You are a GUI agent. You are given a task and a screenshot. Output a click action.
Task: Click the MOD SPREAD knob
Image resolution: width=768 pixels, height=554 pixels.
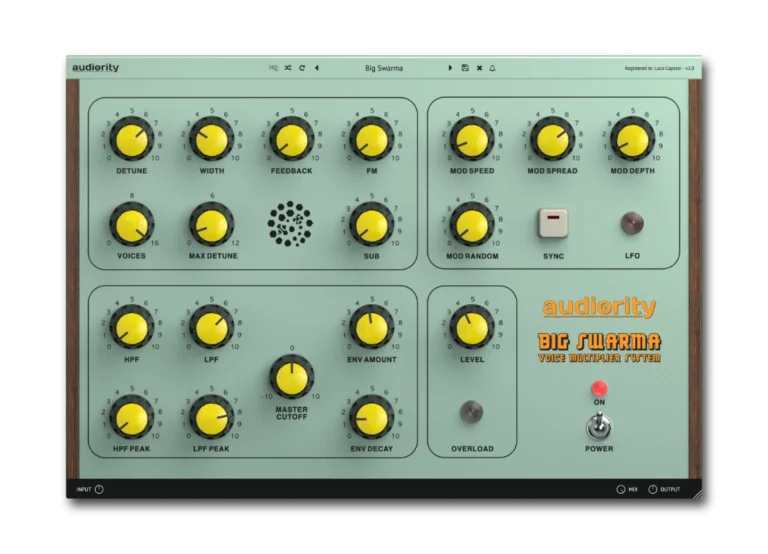coord(552,140)
